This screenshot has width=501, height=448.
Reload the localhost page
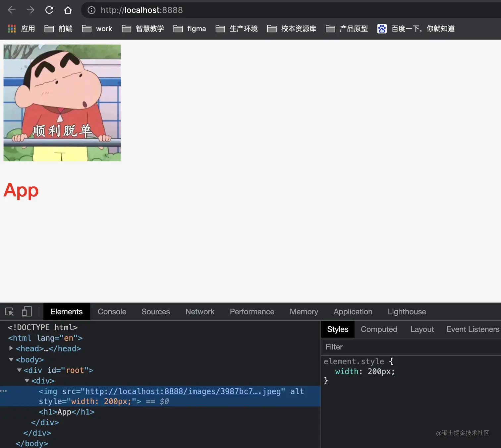pyautogui.click(x=49, y=10)
